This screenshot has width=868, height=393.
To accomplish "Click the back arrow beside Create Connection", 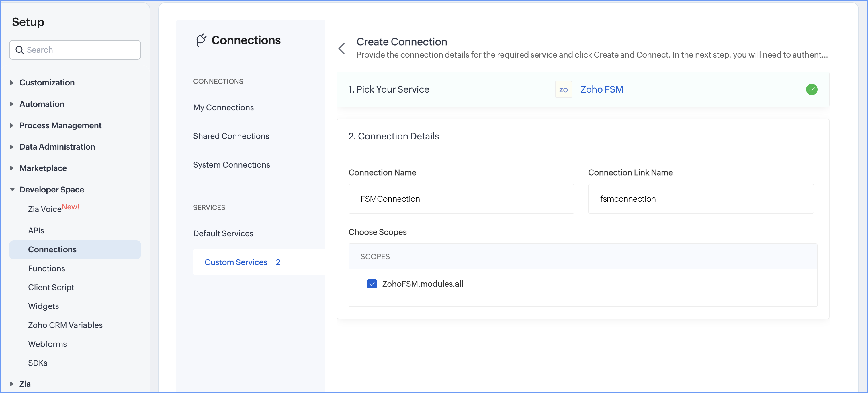I will pos(342,48).
